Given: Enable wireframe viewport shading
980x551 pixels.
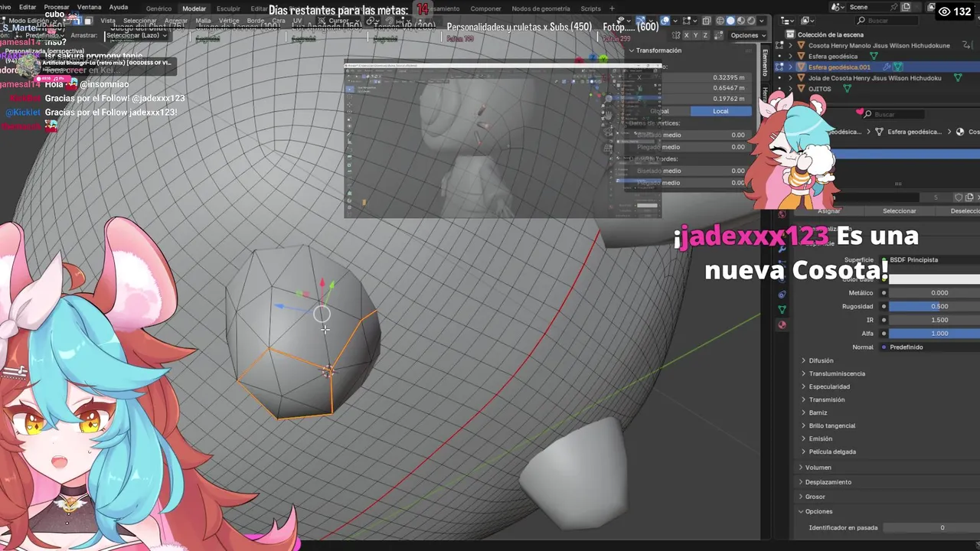Looking at the screenshot, I should click(720, 21).
